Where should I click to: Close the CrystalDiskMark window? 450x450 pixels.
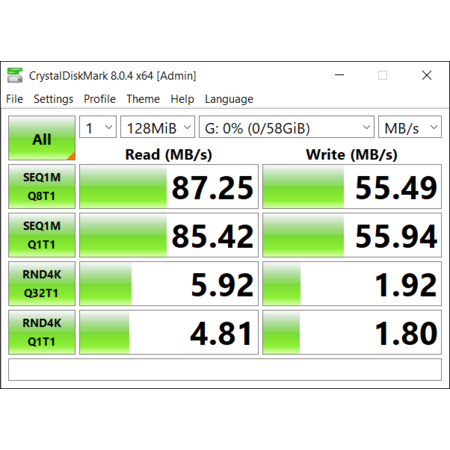tap(427, 75)
